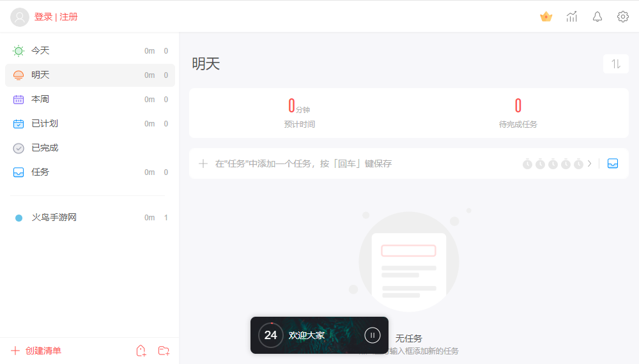Select the 明天 list
This screenshot has height=364, width=639.
coord(90,75)
